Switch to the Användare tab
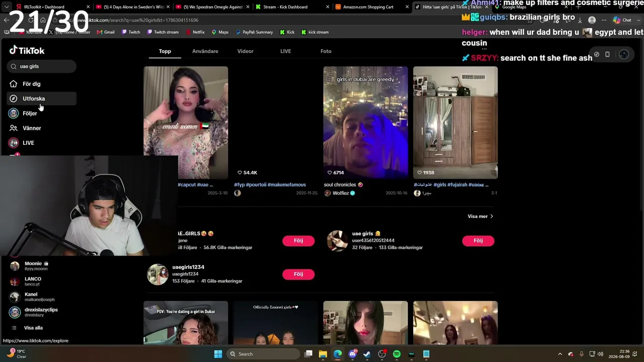This screenshot has height=362, width=644. click(205, 51)
